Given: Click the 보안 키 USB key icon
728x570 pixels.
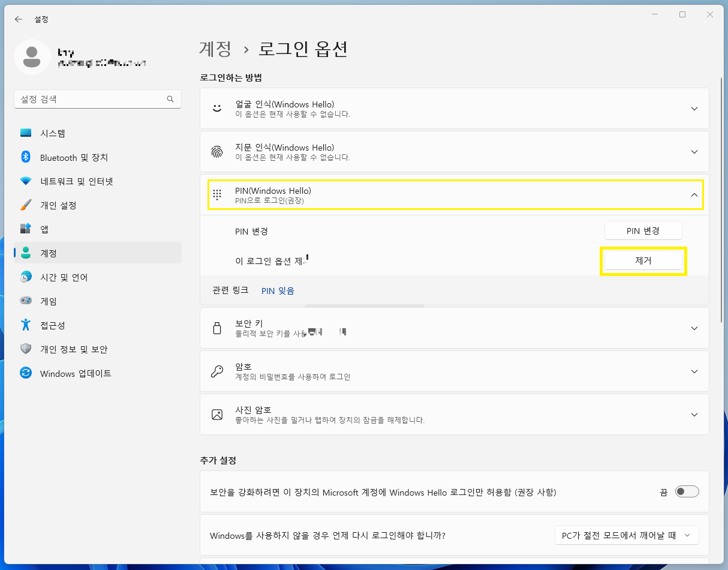Looking at the screenshot, I should 217,328.
